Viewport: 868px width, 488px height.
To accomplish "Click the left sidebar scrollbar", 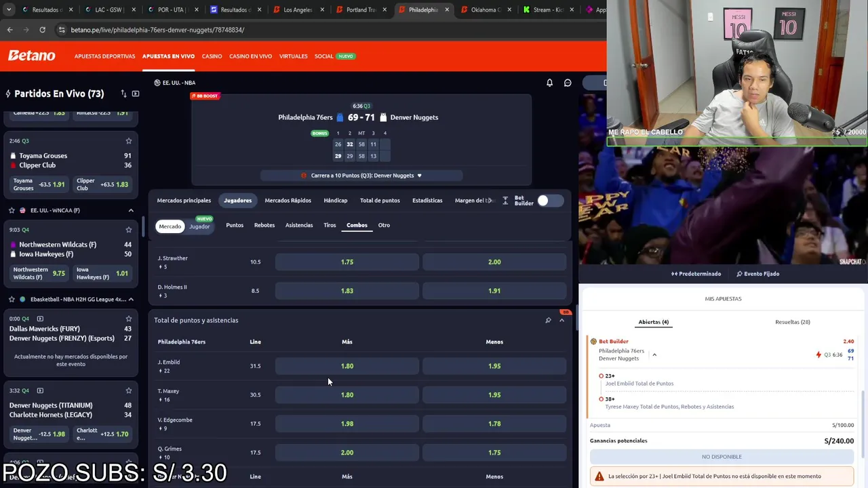I will click(x=142, y=227).
